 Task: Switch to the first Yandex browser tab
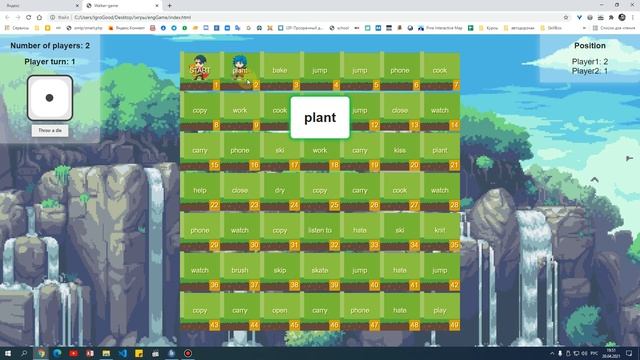(41, 6)
